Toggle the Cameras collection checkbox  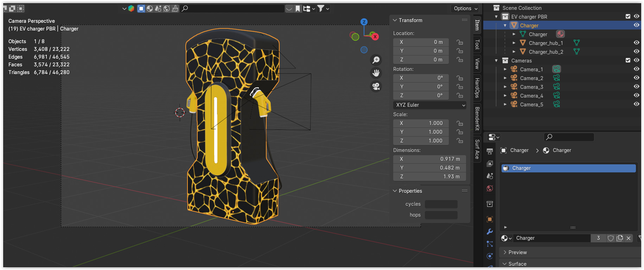[x=628, y=60]
